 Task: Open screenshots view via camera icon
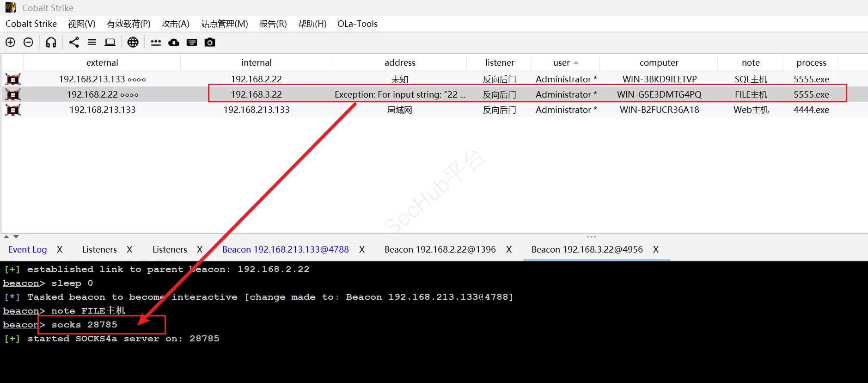[210, 43]
